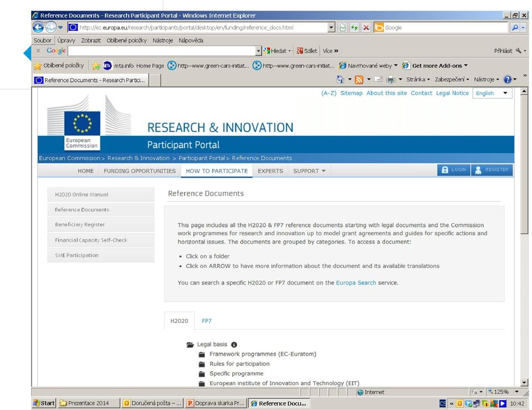
Task: Click the Home icon in command bar
Action: [340, 79]
